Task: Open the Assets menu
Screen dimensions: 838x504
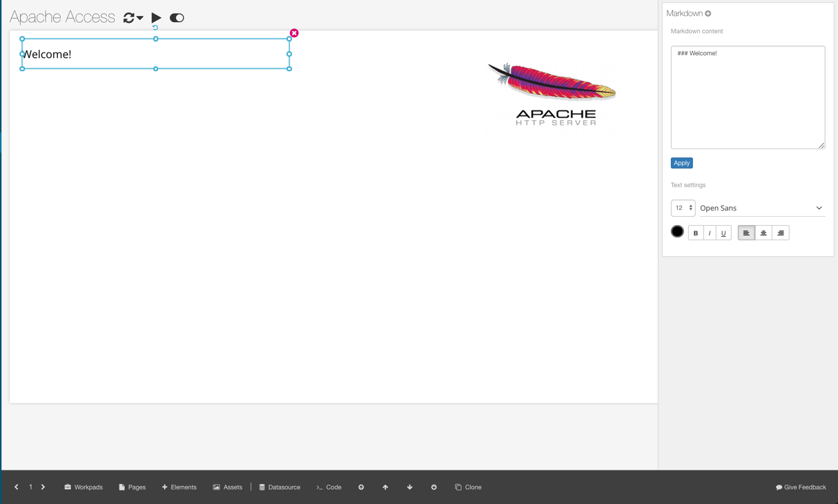Action: (x=228, y=487)
